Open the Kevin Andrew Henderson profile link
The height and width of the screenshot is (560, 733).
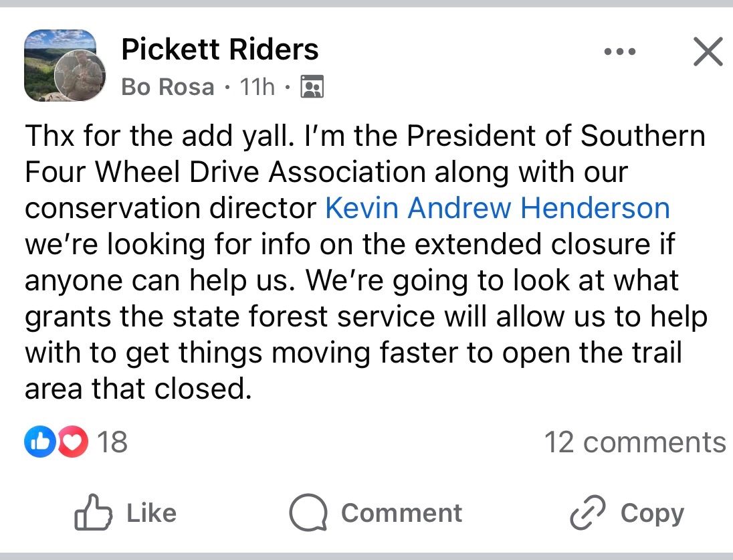coord(497,208)
